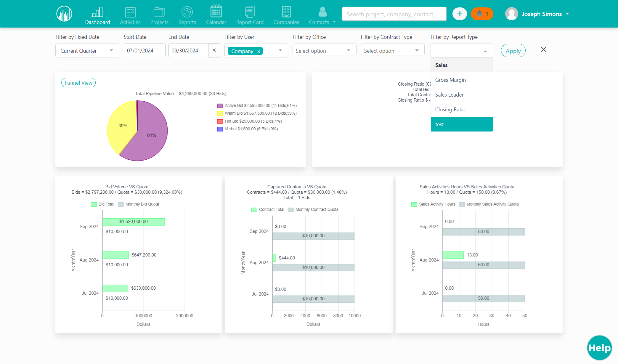This screenshot has height=364, width=618.
Task: Open the Filter by Fixed Date dropdown
Action: 87,51
